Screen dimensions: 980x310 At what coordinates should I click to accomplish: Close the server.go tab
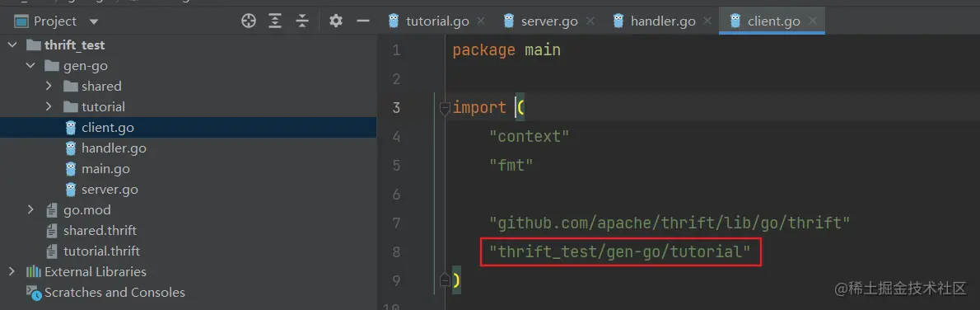[x=590, y=21]
